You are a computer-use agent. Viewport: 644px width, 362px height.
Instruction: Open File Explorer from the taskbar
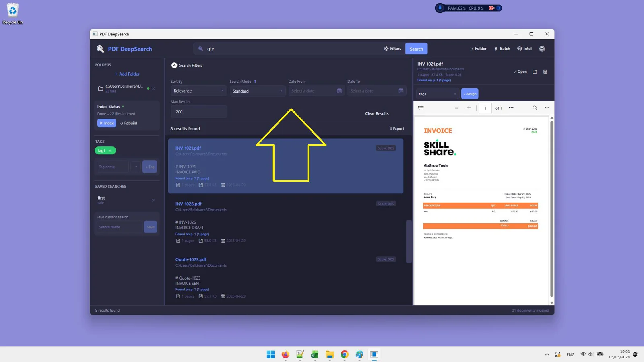330,354
